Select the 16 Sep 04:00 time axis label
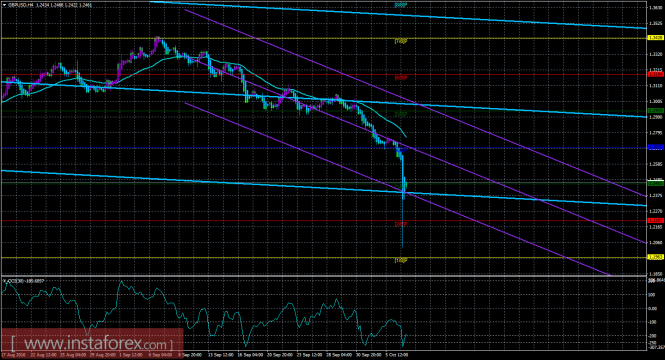This screenshot has width=665, height=360. [249, 354]
